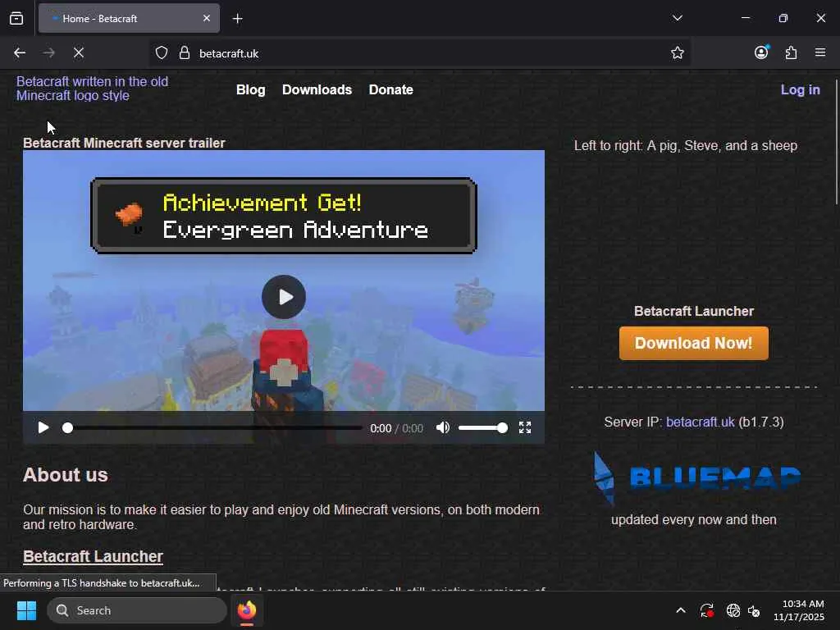
Task: Open the clock showing 10:34 AM
Action: [799, 610]
